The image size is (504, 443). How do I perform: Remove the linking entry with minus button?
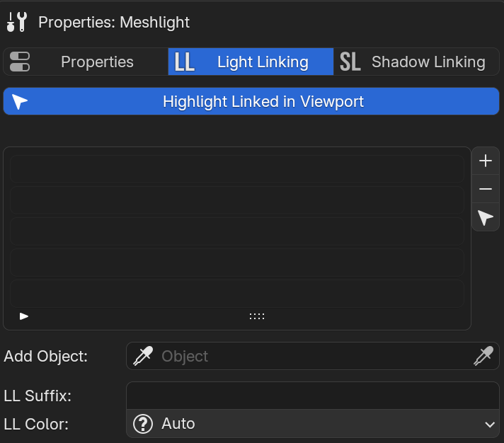[x=486, y=189]
